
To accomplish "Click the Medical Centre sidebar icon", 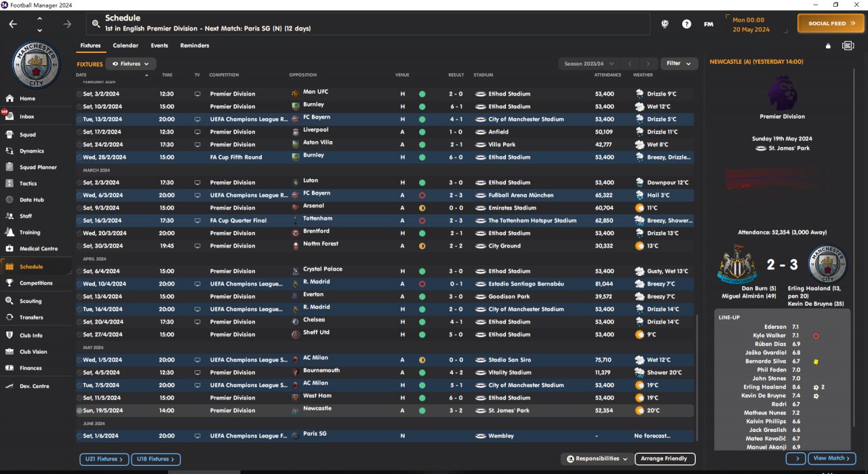I will [x=9, y=249].
